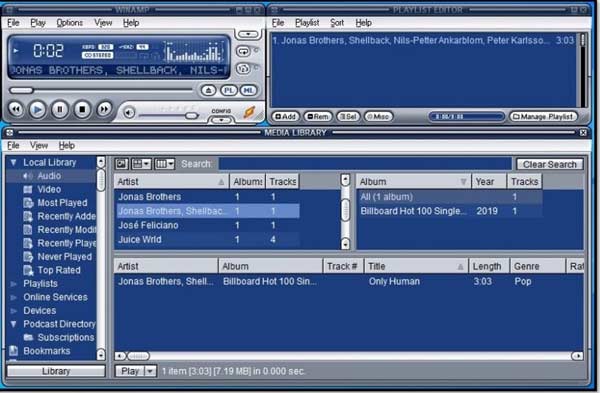Toggle the PL playlist editor button
Viewport: 600px width, 393px height.
(229, 90)
